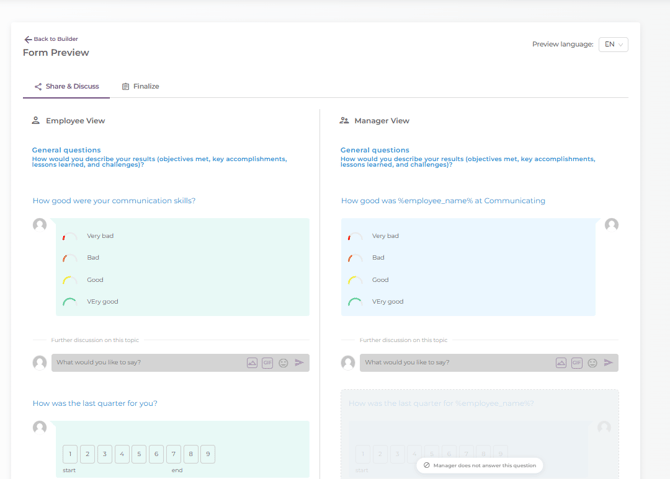The width and height of the screenshot is (670, 479).
Task: Click the employee question 'How was the last quarter for you?'
Action: click(95, 403)
